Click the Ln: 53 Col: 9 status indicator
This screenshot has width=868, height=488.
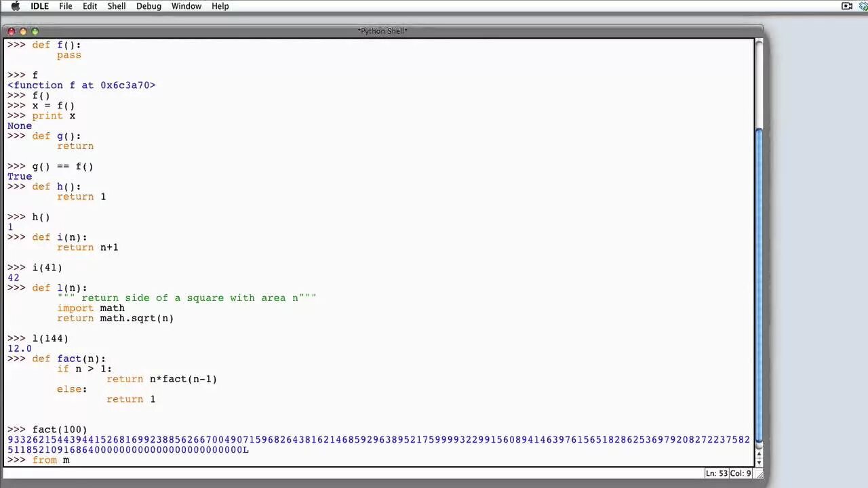click(728, 473)
